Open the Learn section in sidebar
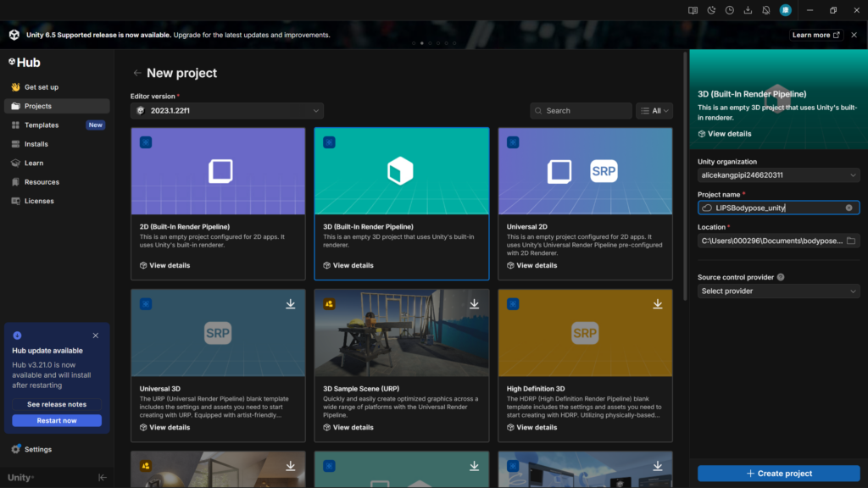 [x=57, y=164]
